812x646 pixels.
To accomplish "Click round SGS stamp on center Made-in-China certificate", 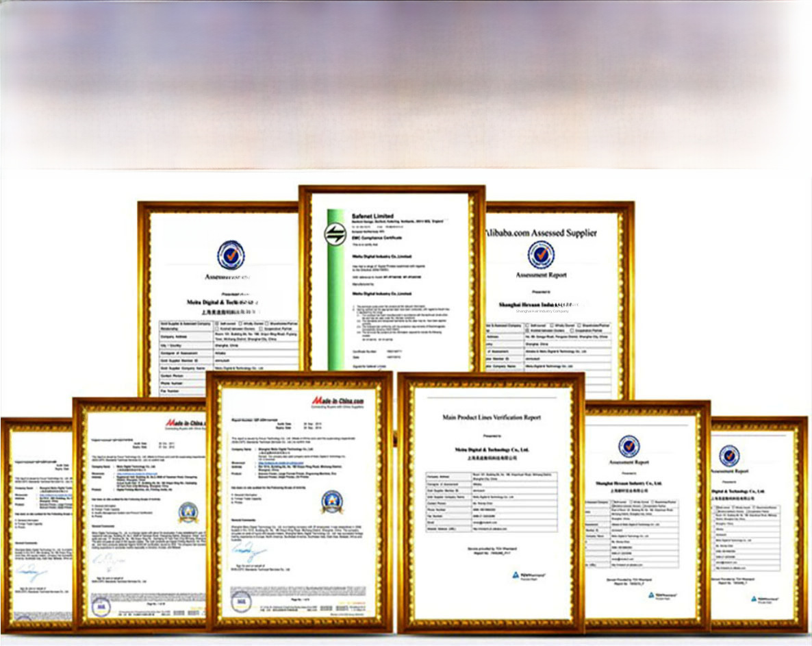I will [x=241, y=601].
